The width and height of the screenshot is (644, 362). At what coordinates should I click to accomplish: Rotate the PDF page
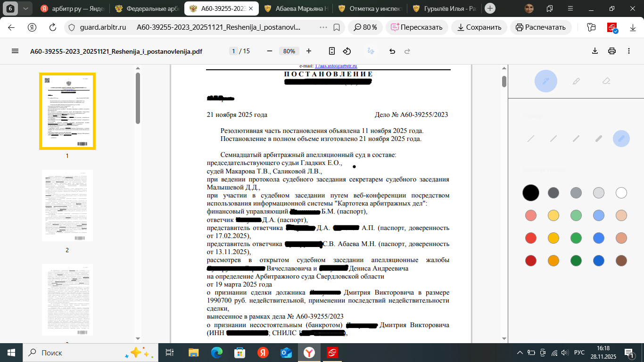point(347,51)
